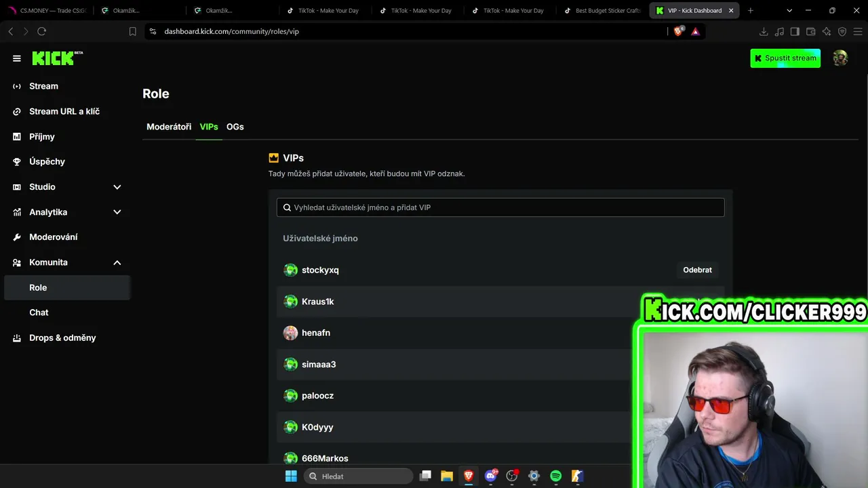This screenshot has height=488, width=868.
Task: Close the VIP - Kick Dashboard tab
Action: (731, 11)
